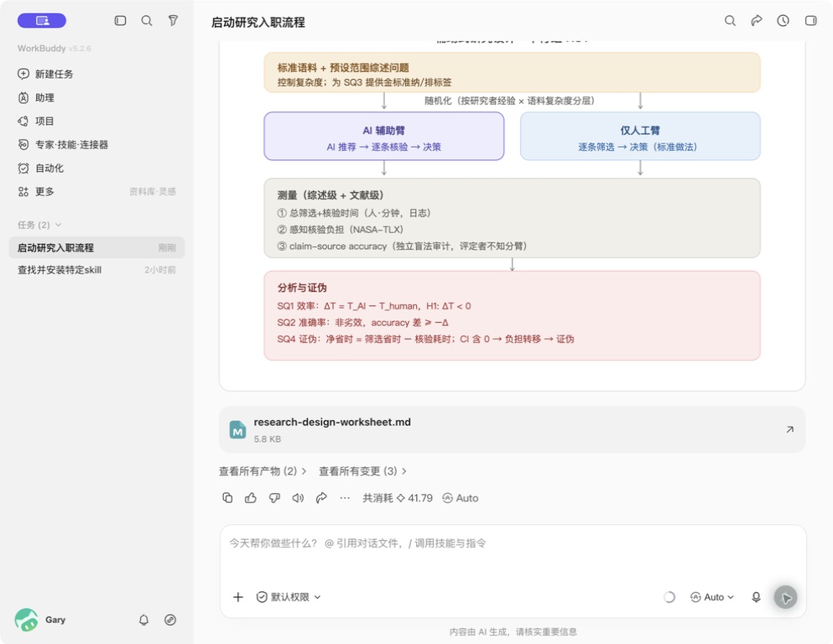Collapse the 任务 (2) section

point(39,225)
